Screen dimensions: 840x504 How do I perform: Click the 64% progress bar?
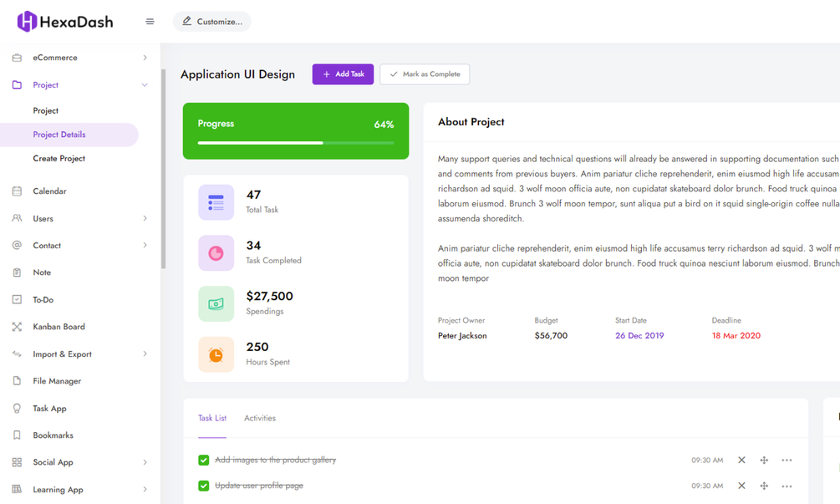296,143
